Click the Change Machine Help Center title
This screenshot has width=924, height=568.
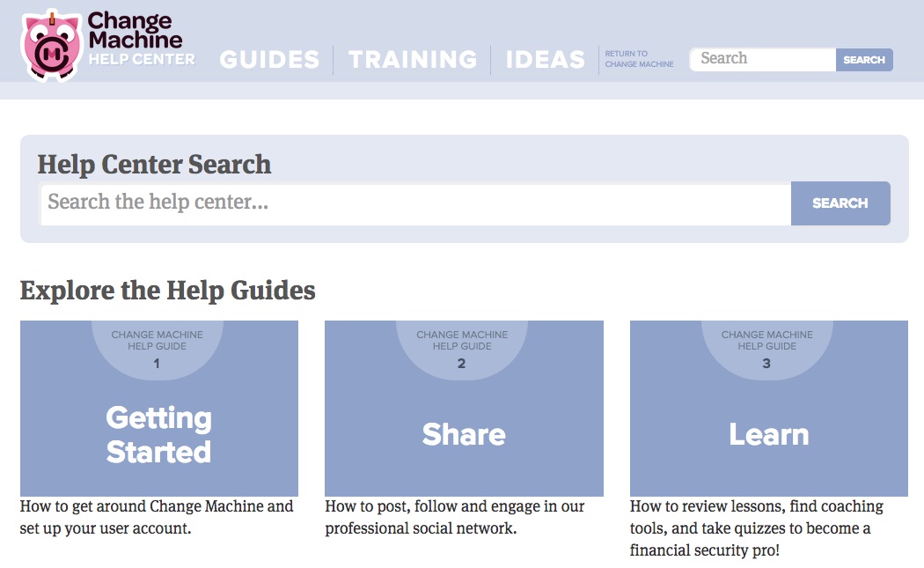(142, 39)
